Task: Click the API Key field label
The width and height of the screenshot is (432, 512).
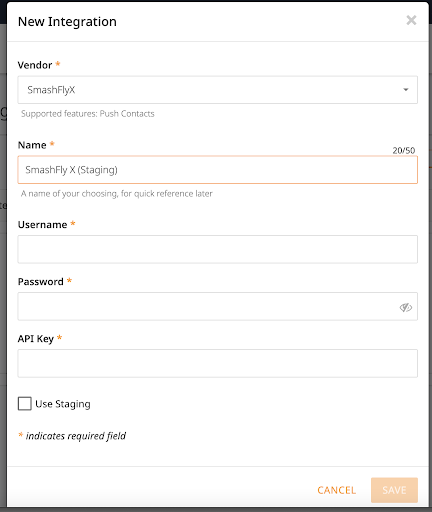Action: click(36, 339)
